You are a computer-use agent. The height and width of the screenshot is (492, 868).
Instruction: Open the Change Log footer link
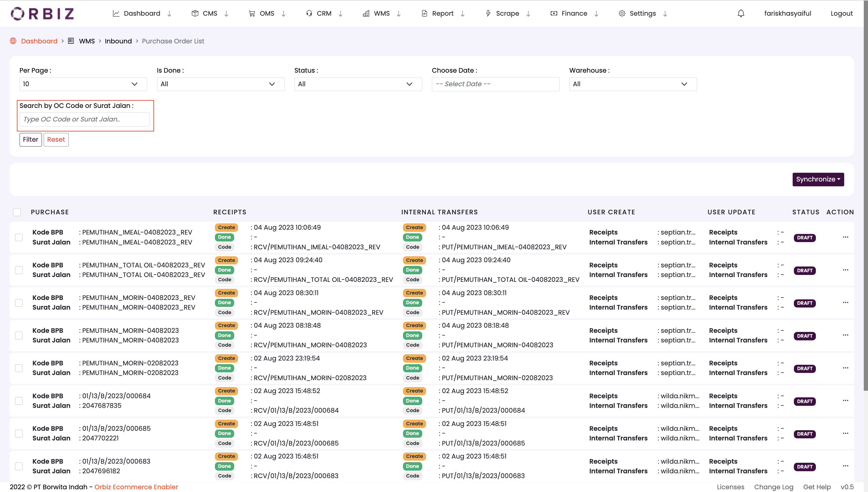pos(774,487)
